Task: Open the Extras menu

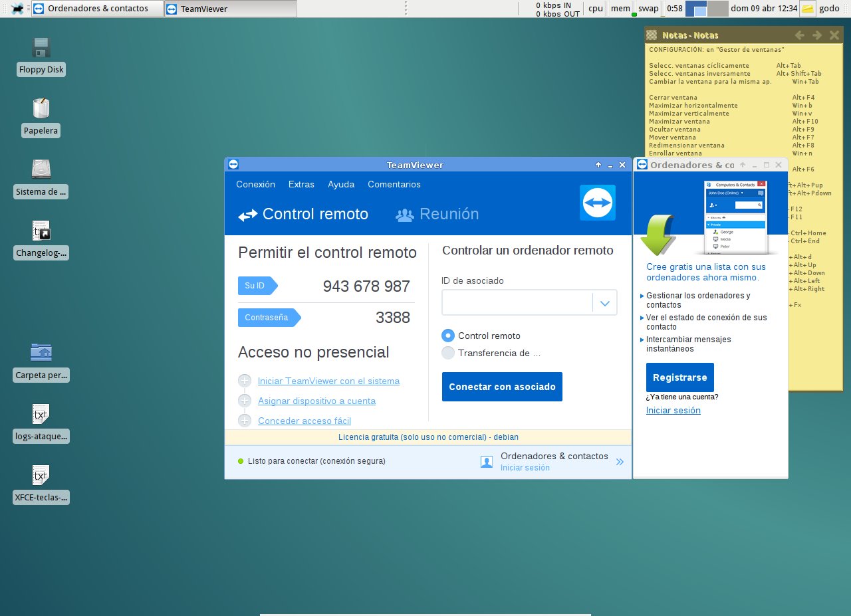Action: pyautogui.click(x=301, y=184)
